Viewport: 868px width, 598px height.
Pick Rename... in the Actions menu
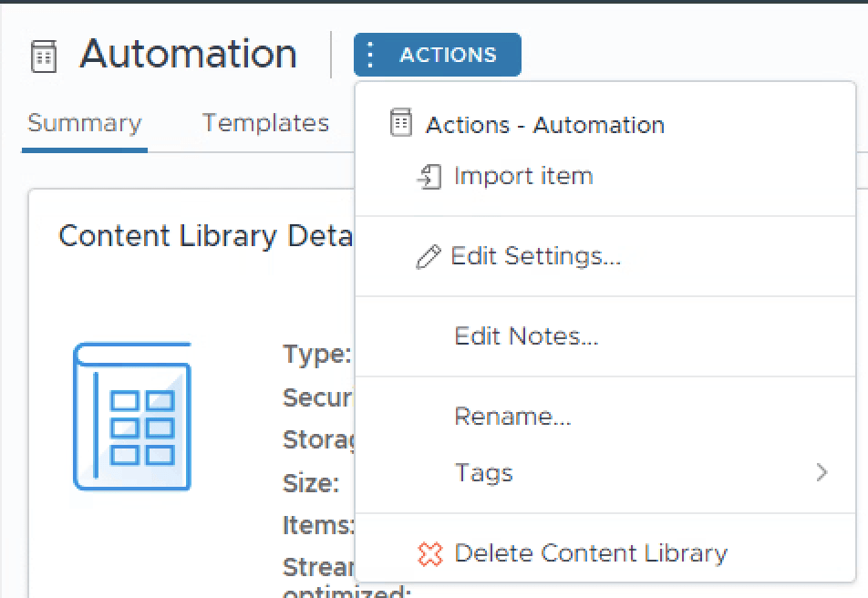[512, 417]
